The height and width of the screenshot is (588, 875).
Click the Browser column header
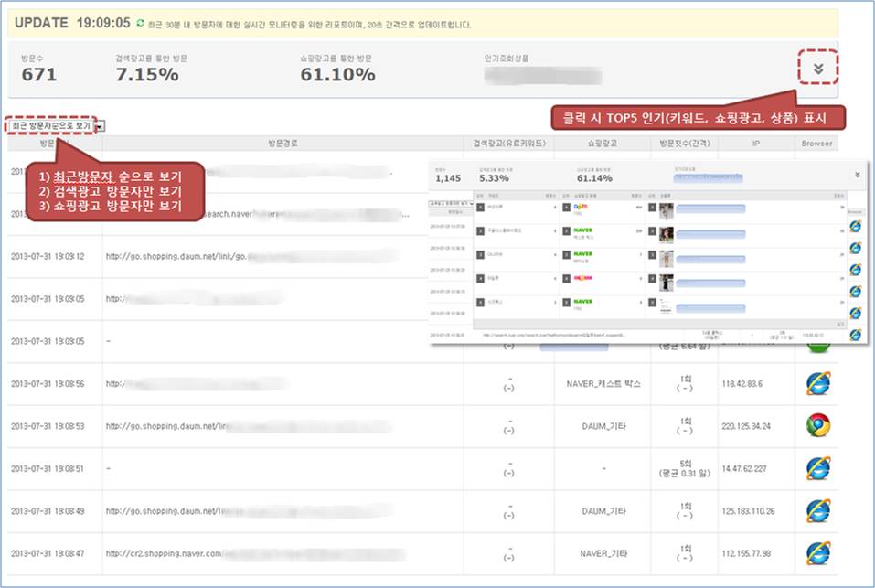click(816, 144)
